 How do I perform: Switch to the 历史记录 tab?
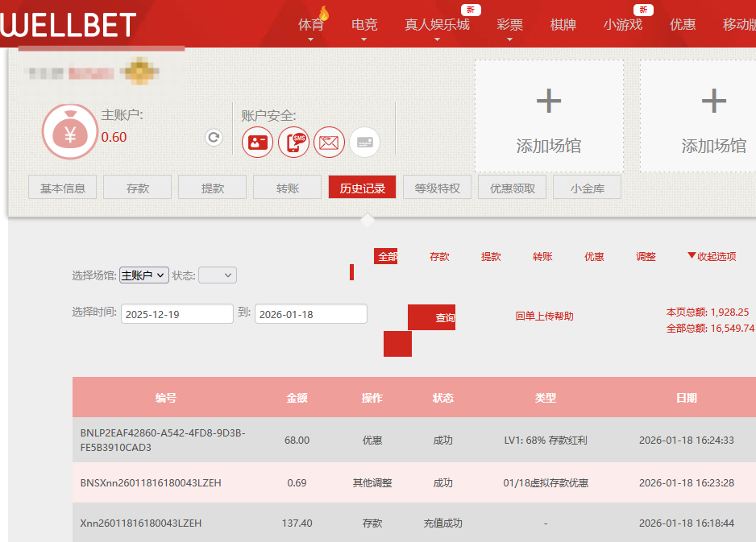pyautogui.click(x=362, y=188)
